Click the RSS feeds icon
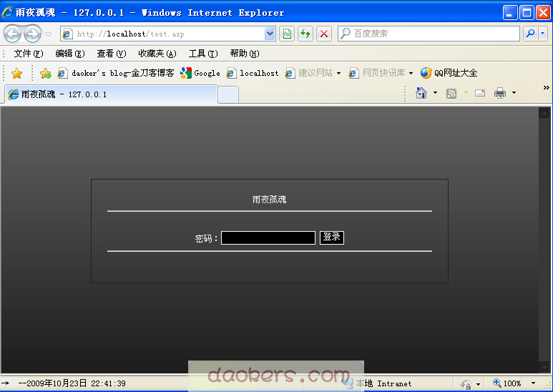 click(451, 94)
